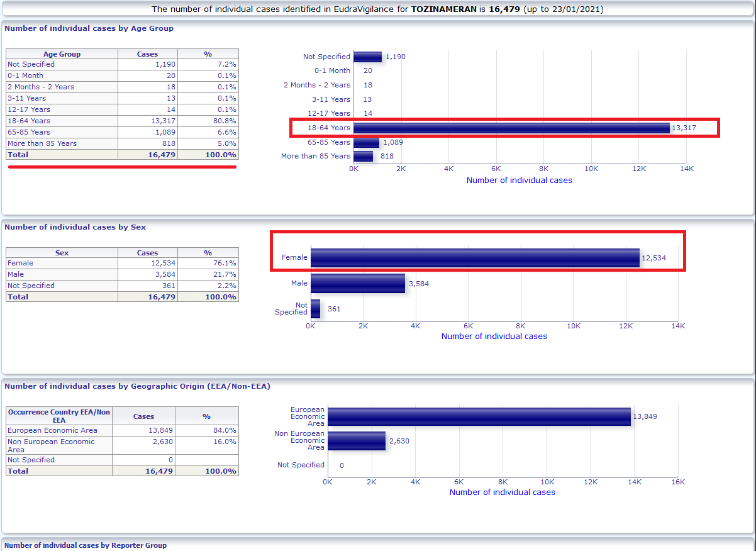Click the Age Group column header
The height and width of the screenshot is (551, 756).
click(x=62, y=54)
